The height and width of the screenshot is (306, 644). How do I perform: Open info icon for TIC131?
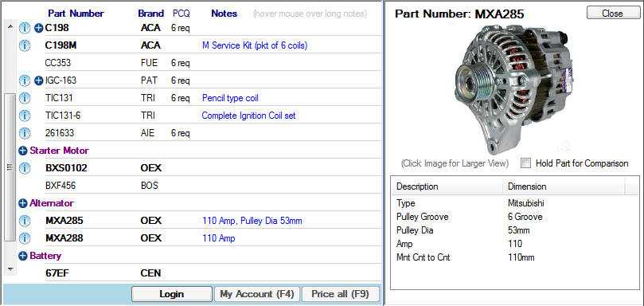click(25, 98)
